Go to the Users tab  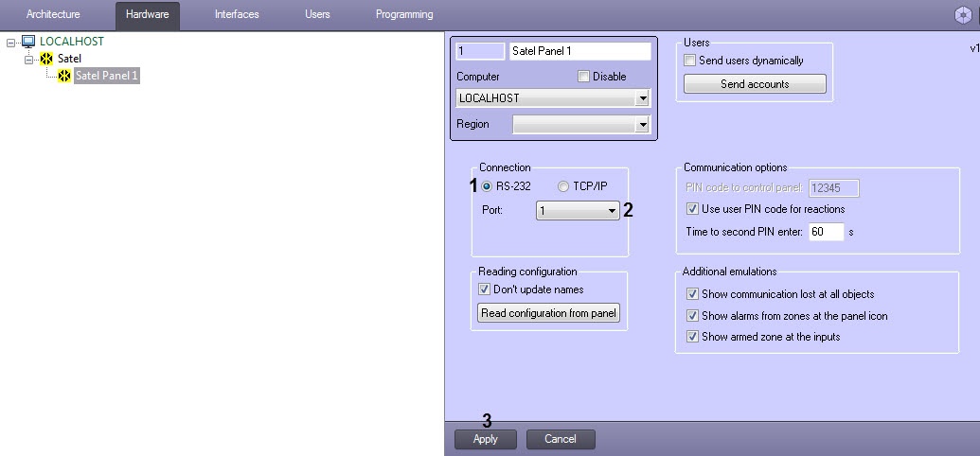(317, 14)
